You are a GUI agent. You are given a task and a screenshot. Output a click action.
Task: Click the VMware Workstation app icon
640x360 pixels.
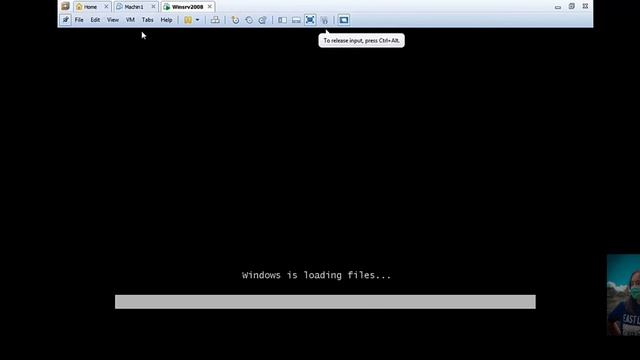(65, 6)
